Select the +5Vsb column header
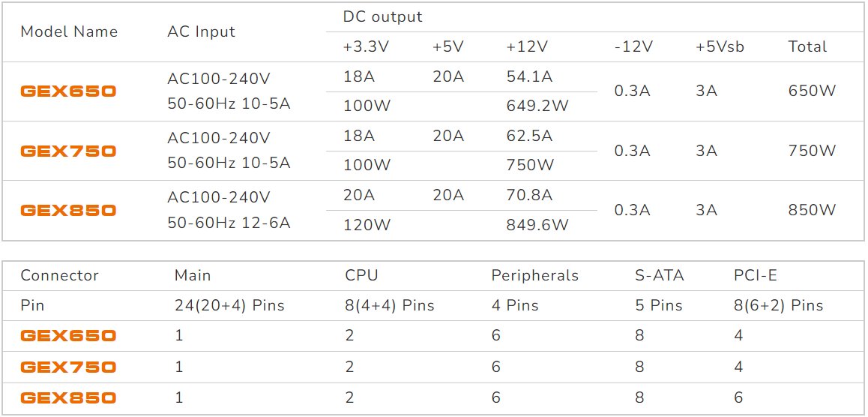 [720, 46]
